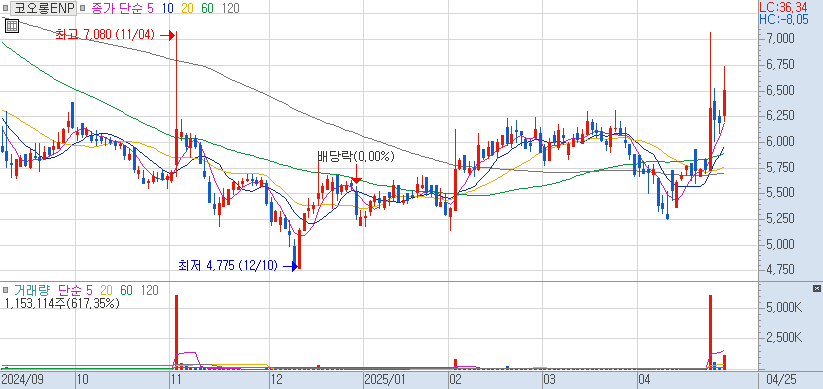This screenshot has height=389, width=823.
Task: Click the 6,500 price axis label
Action: (779, 90)
